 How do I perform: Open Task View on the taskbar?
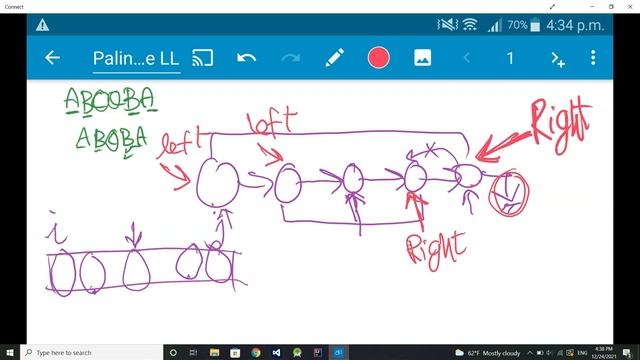click(193, 352)
